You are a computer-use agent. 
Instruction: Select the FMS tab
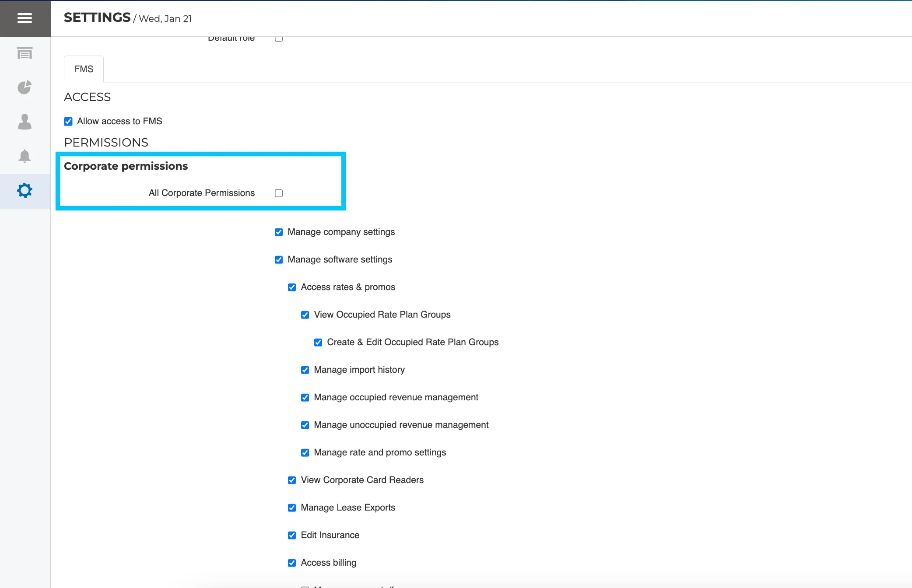point(84,69)
